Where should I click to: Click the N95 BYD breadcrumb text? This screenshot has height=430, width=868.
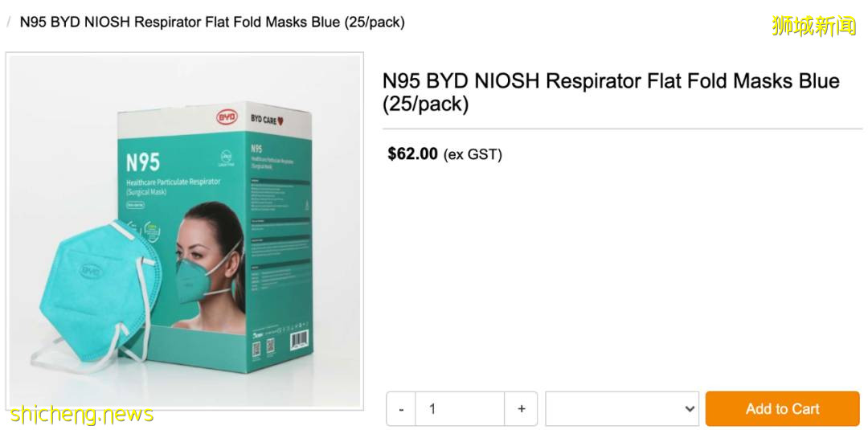tap(212, 23)
